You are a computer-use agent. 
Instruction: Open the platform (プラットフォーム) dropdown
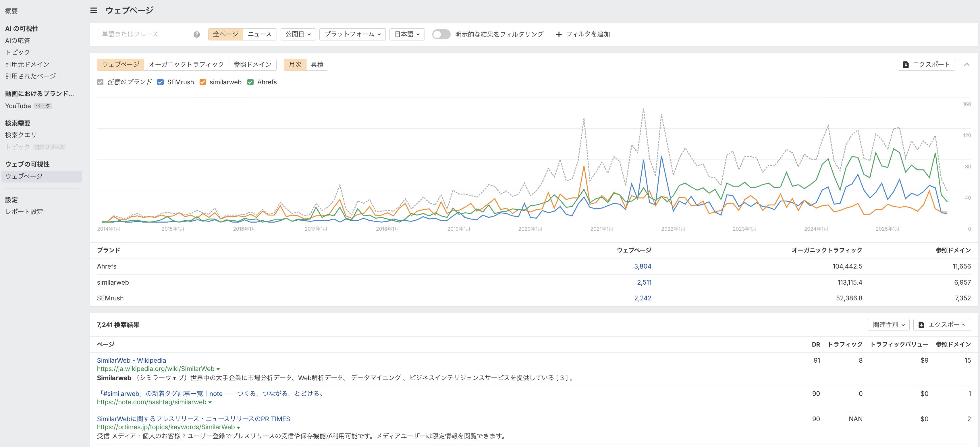[352, 34]
